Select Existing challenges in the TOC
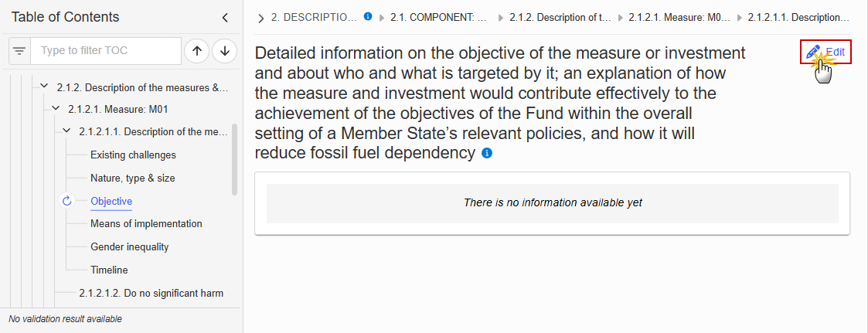 133,155
